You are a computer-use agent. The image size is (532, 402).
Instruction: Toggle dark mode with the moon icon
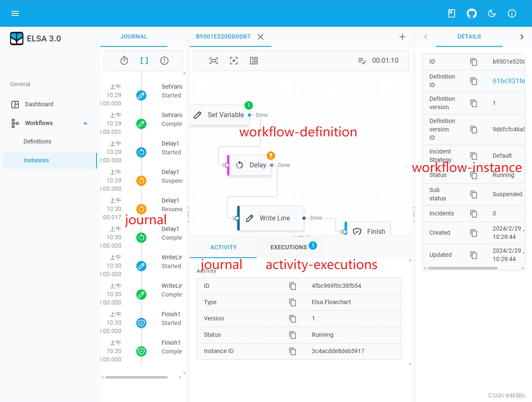point(492,13)
